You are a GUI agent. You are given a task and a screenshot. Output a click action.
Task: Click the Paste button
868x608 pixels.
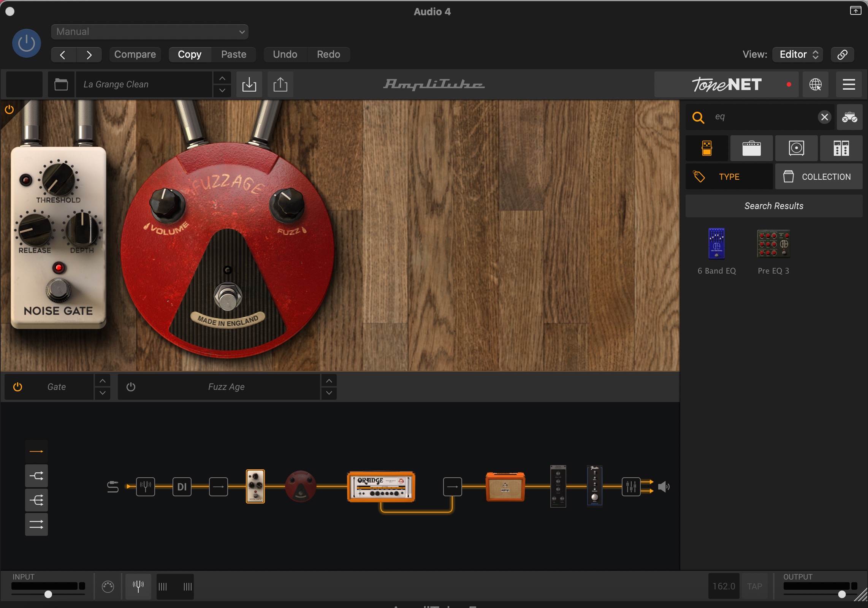click(x=234, y=55)
